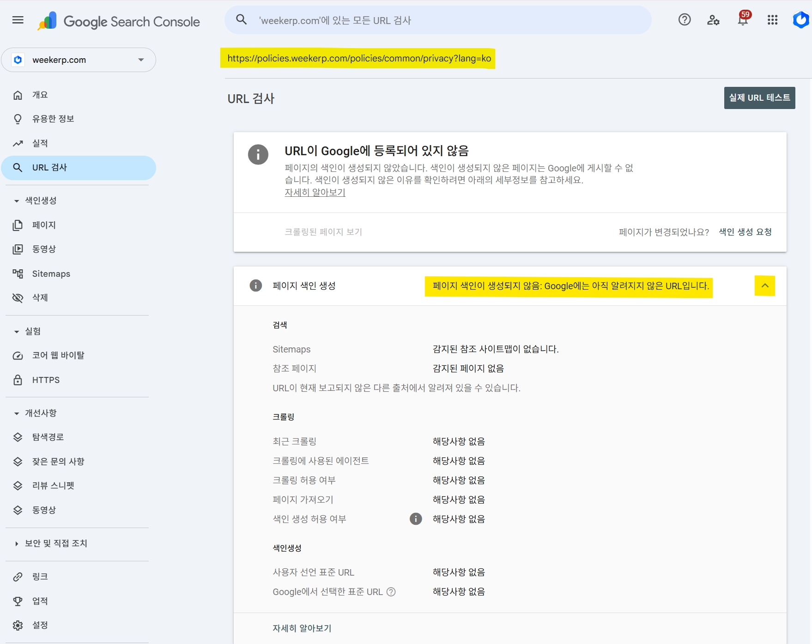Click the URL inspection search field

click(x=438, y=20)
